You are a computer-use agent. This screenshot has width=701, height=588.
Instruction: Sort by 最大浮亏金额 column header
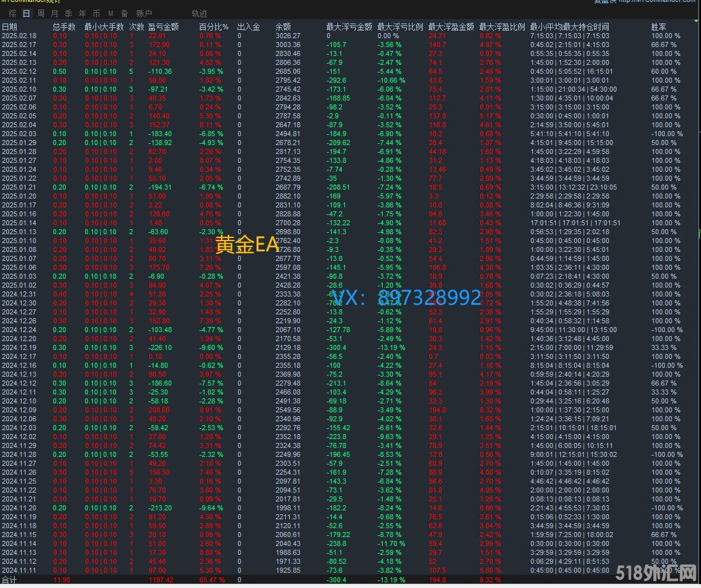click(349, 27)
